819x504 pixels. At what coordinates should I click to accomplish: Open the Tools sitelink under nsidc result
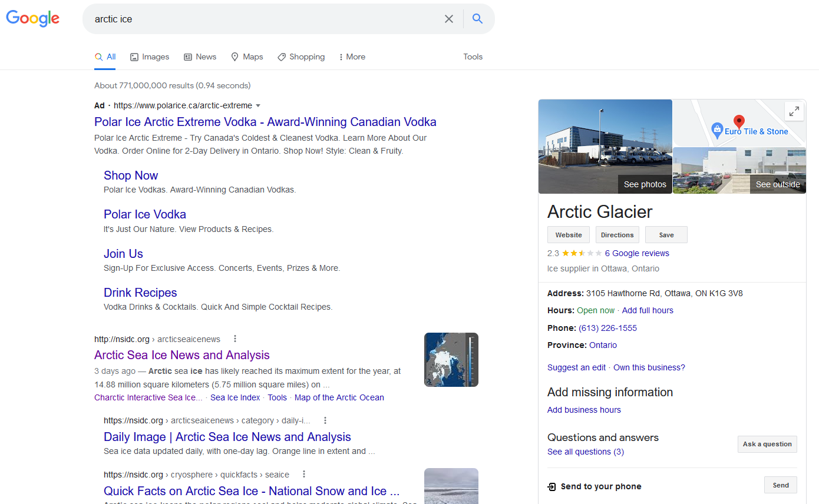point(277,397)
